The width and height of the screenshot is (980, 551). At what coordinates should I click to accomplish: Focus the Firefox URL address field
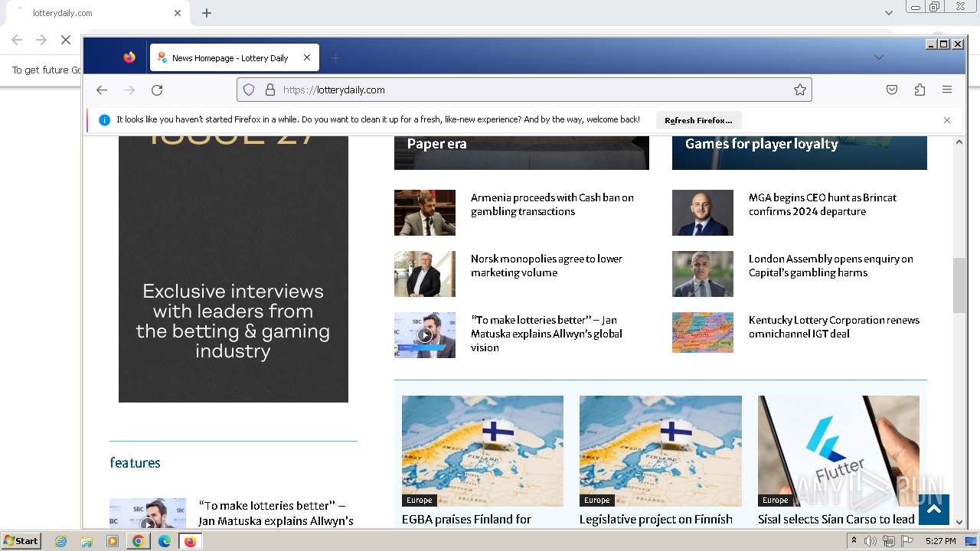(x=524, y=90)
